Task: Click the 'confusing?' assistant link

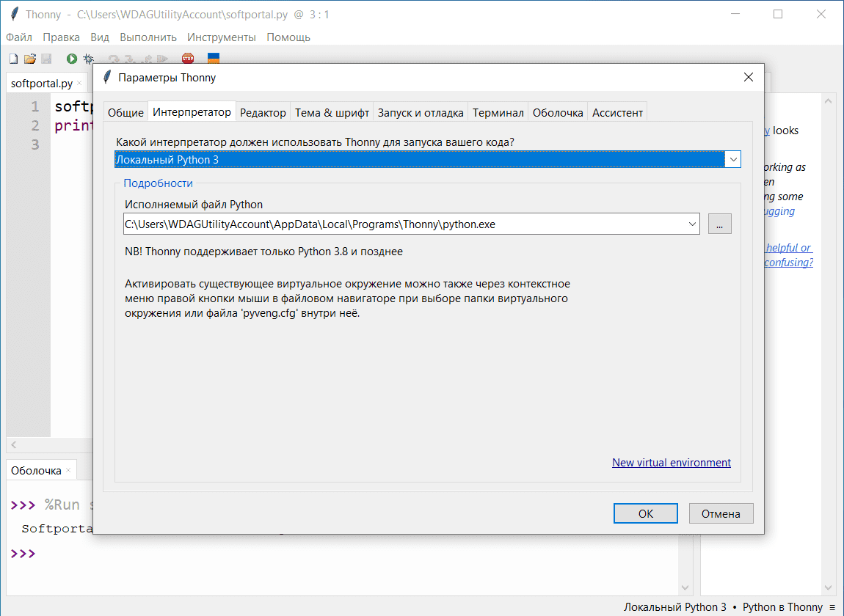Action: (x=788, y=262)
